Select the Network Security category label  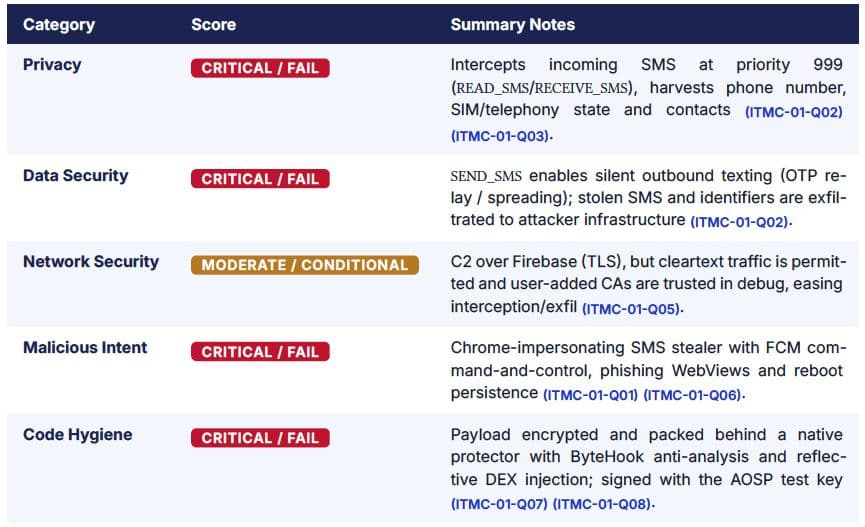tap(91, 262)
